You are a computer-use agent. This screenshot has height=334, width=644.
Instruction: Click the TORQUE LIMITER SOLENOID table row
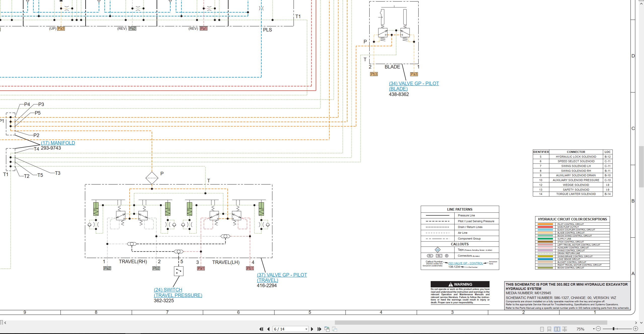coord(573,194)
